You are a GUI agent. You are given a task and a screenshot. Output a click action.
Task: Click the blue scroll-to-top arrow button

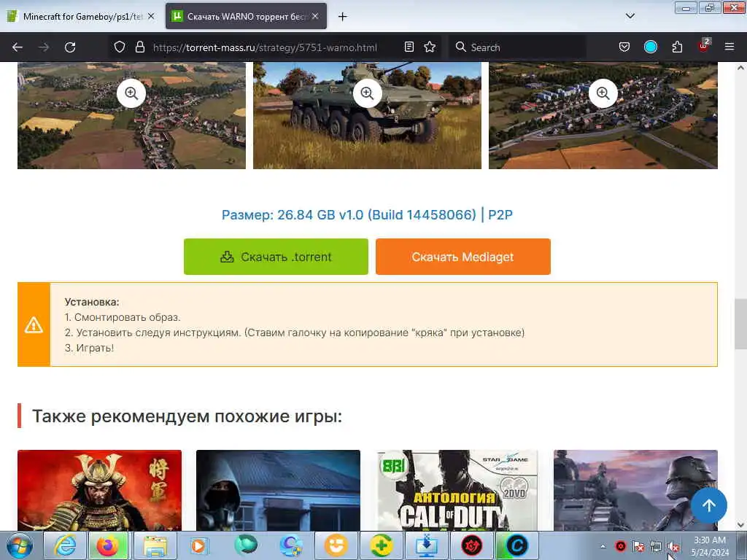709,505
